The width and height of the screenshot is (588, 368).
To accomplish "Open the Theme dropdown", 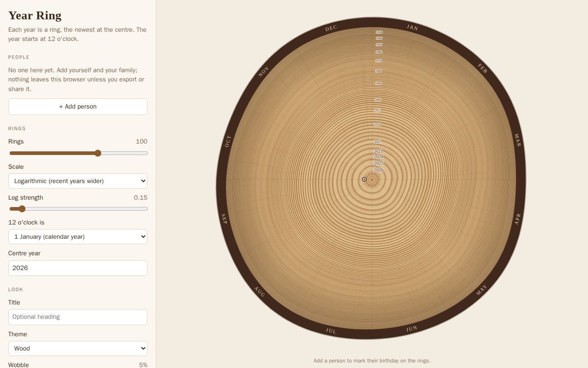I will (78, 349).
